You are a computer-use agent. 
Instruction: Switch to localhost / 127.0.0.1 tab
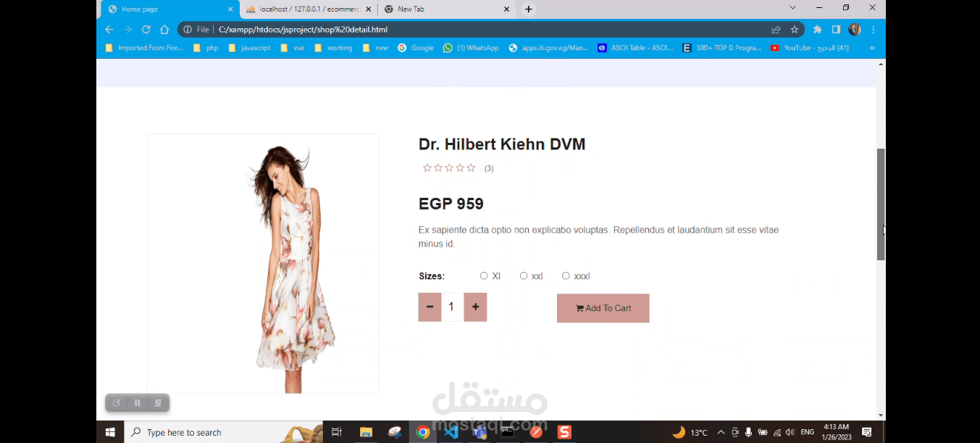[309, 9]
